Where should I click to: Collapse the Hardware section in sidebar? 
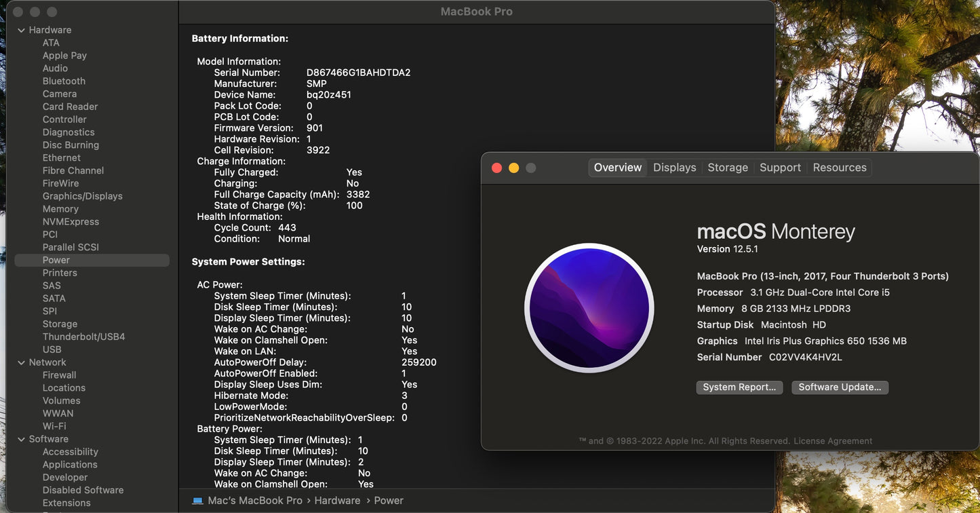click(21, 30)
